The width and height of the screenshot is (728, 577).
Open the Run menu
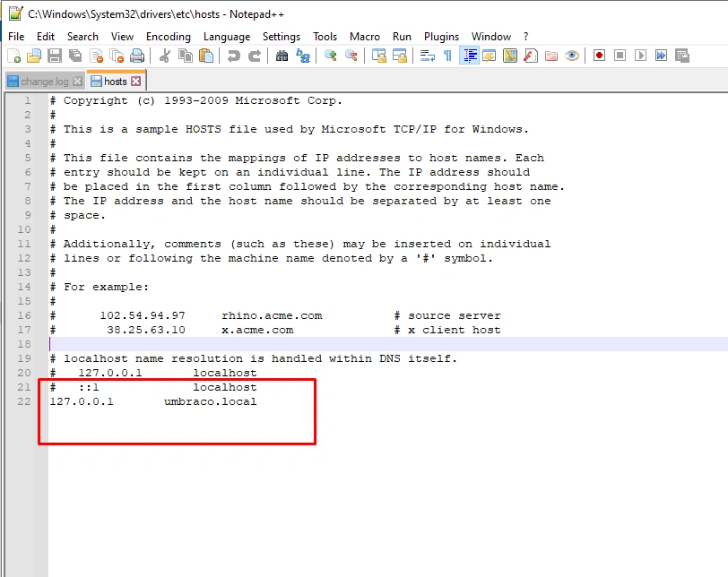coord(402,37)
